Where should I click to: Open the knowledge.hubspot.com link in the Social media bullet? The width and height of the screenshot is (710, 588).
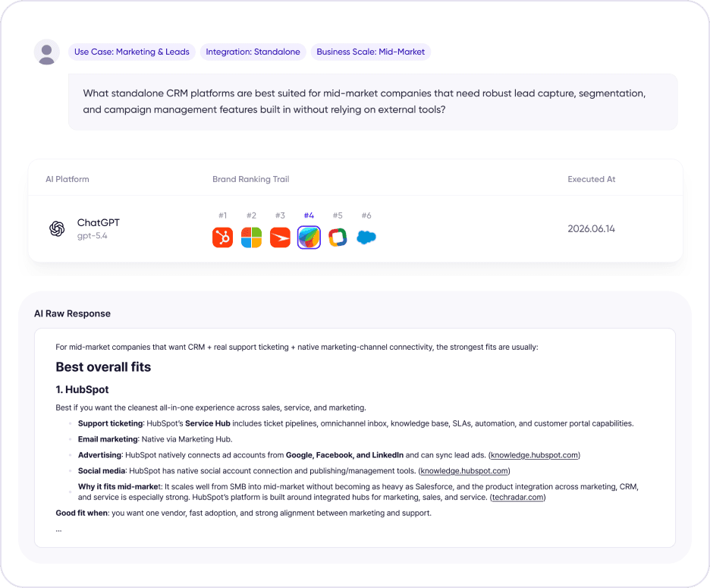464,471
